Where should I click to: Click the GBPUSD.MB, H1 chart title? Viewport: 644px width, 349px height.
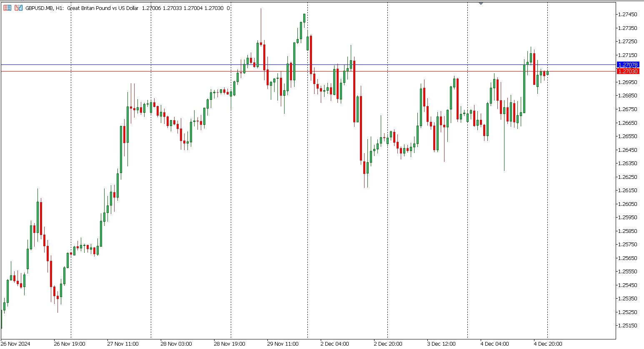coord(45,8)
